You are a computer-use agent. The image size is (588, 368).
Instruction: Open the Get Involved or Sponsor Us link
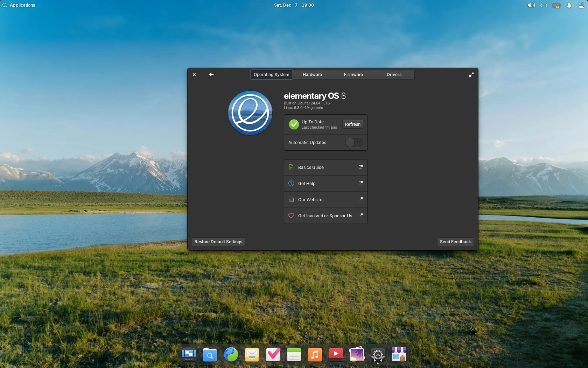[x=325, y=216]
